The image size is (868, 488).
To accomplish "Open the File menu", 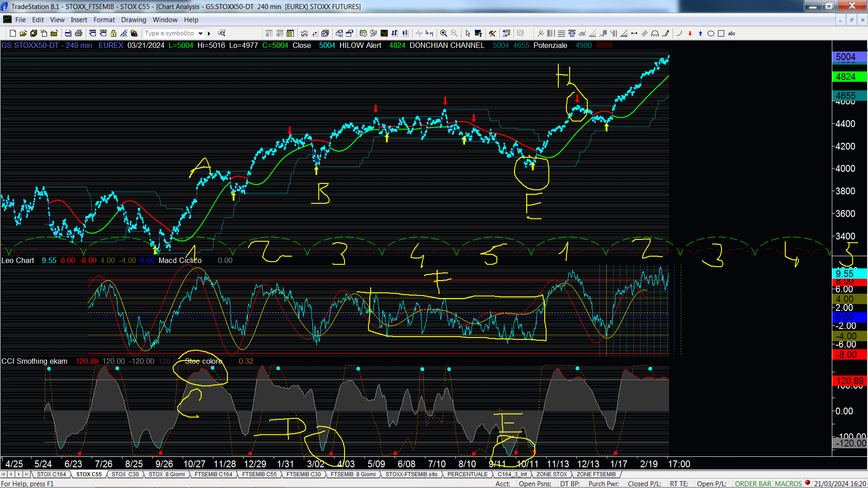I will [x=20, y=20].
